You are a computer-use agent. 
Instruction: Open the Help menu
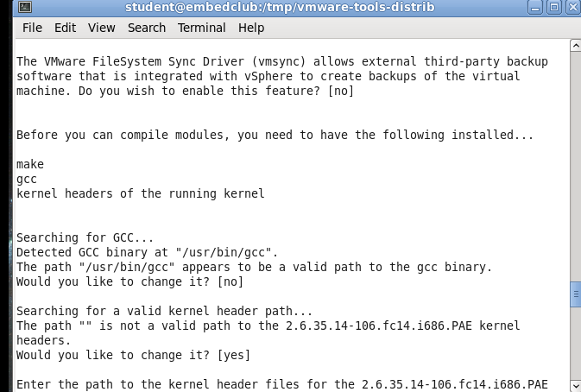[x=251, y=28]
